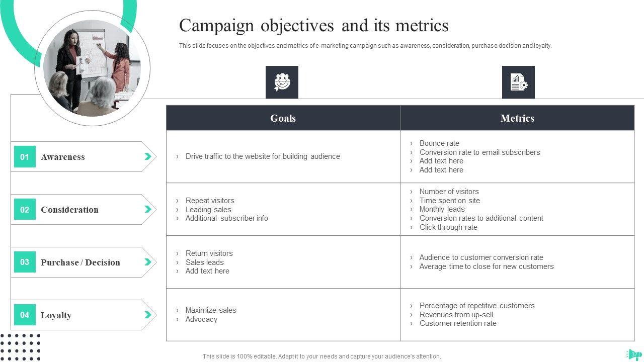Viewport: 644px width, 362px height.
Task: Click the Purchase / Decision green arrow
Action: [x=148, y=262]
